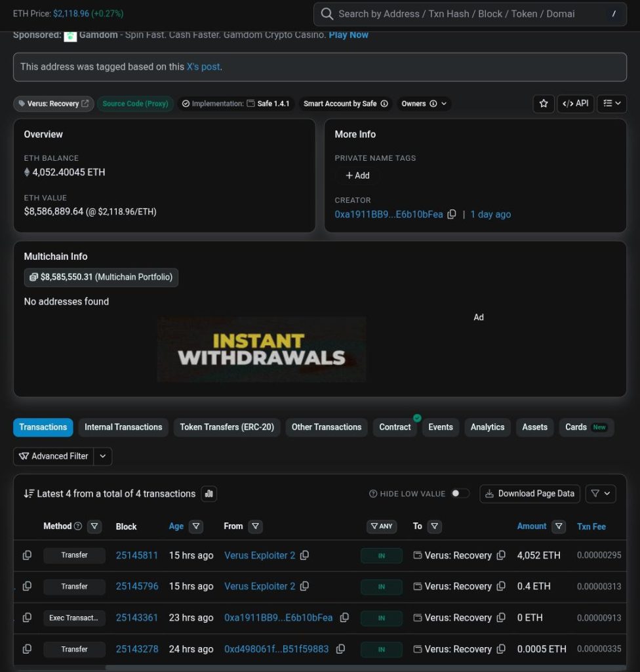Image resolution: width=640 pixels, height=672 pixels.
Task: Open the table filter dropdown beside Download
Action: (x=601, y=493)
